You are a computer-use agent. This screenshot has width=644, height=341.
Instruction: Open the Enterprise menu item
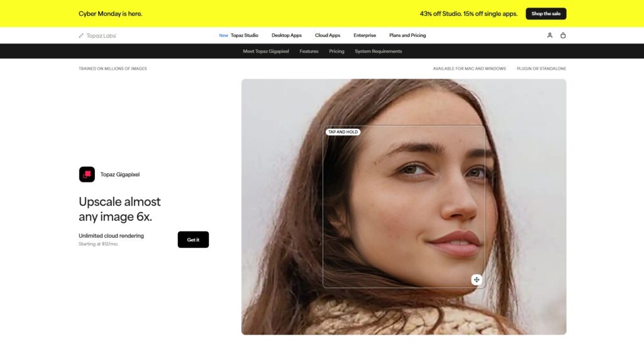tap(365, 35)
